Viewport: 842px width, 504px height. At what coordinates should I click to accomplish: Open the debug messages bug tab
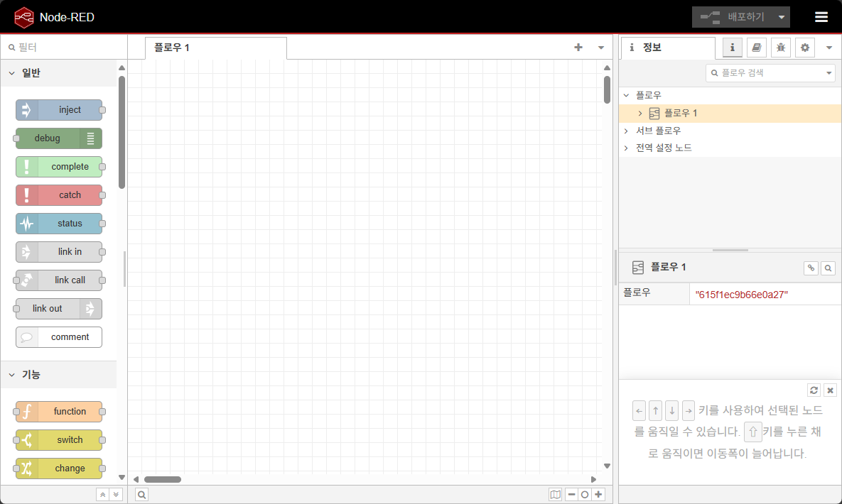pos(781,48)
